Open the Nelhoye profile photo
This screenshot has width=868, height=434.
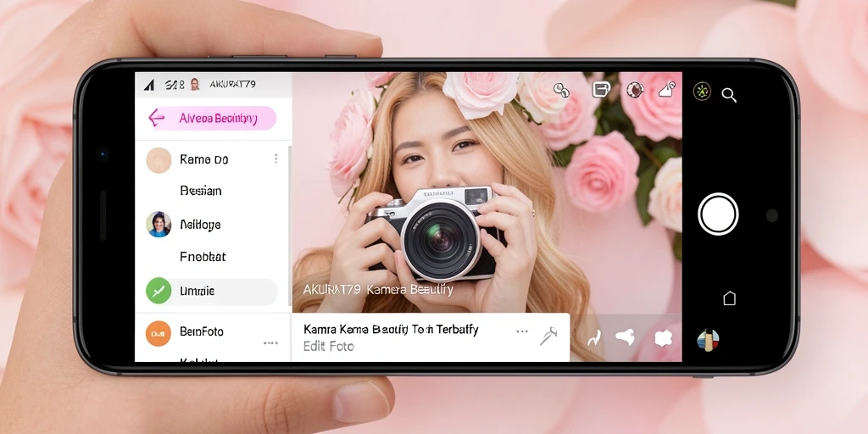click(x=159, y=224)
